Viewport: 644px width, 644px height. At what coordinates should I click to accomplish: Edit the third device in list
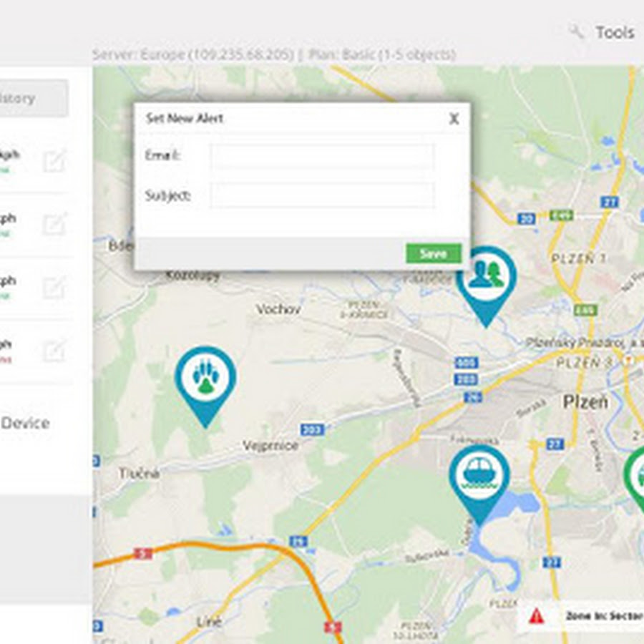[x=55, y=288]
